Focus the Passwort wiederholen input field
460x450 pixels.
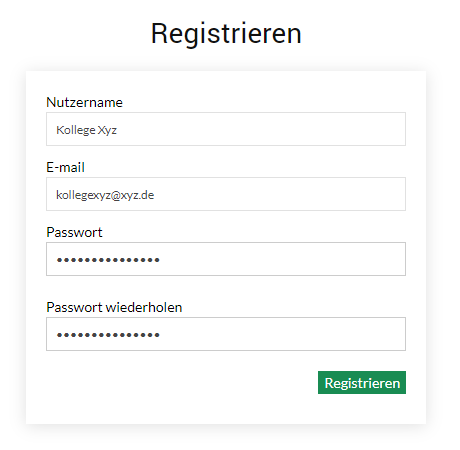click(x=226, y=334)
